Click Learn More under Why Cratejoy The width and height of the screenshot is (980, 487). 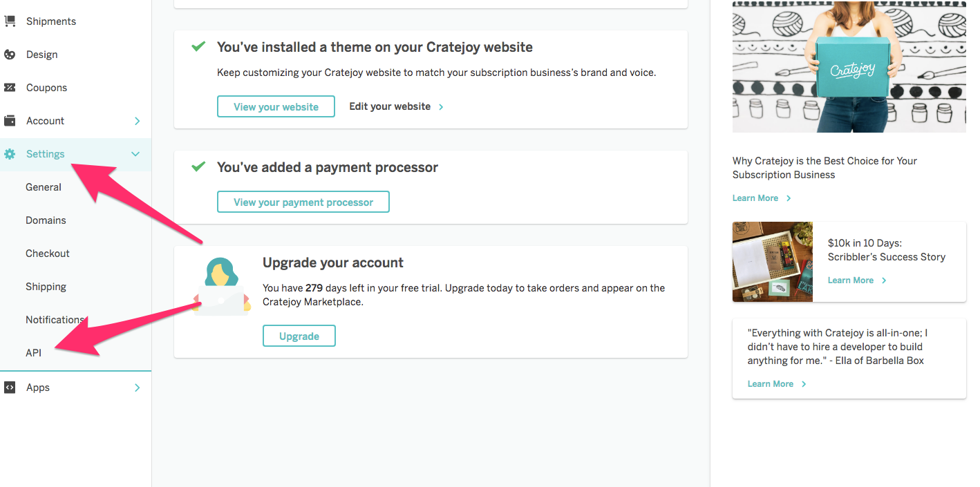(755, 198)
